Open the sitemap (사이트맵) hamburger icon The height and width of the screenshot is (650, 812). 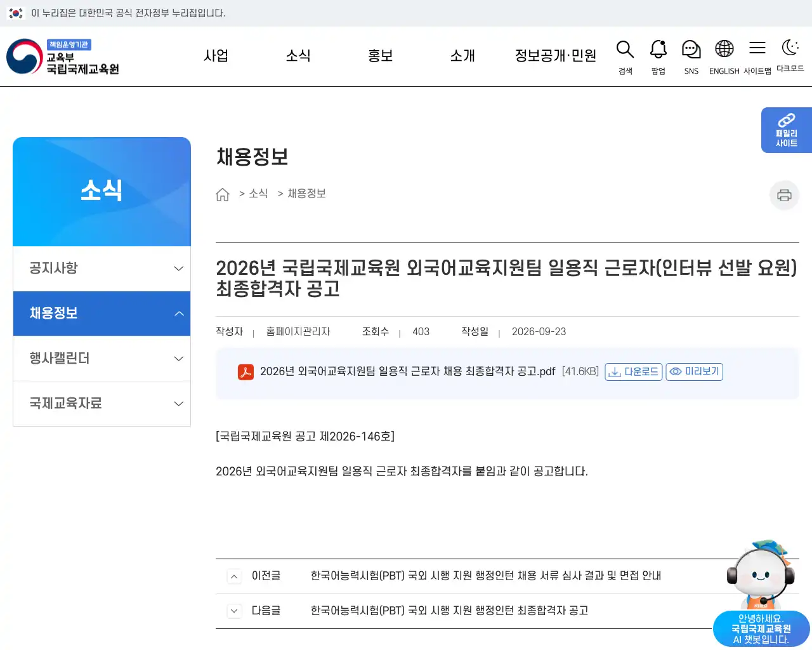click(757, 48)
